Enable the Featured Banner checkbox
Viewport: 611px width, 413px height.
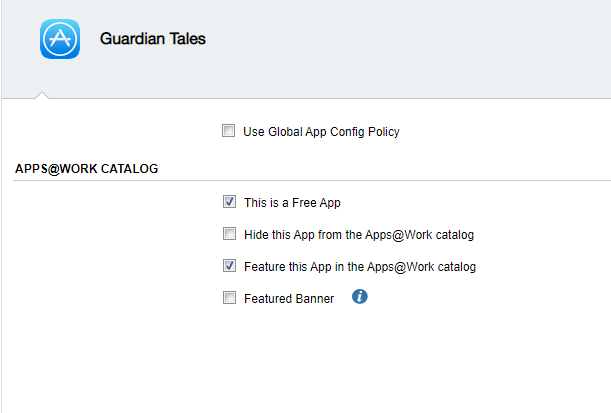[229, 298]
